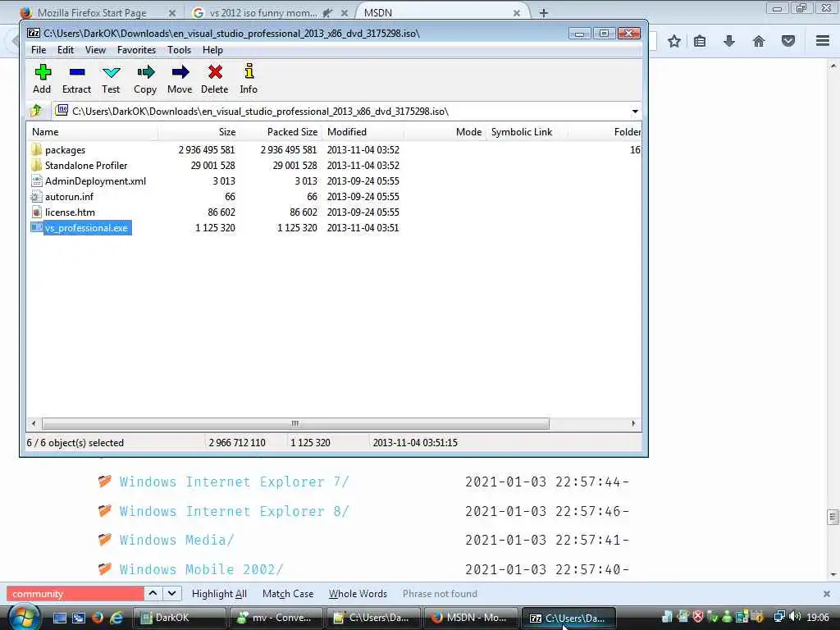Find the previous match with up arrow

point(153,593)
